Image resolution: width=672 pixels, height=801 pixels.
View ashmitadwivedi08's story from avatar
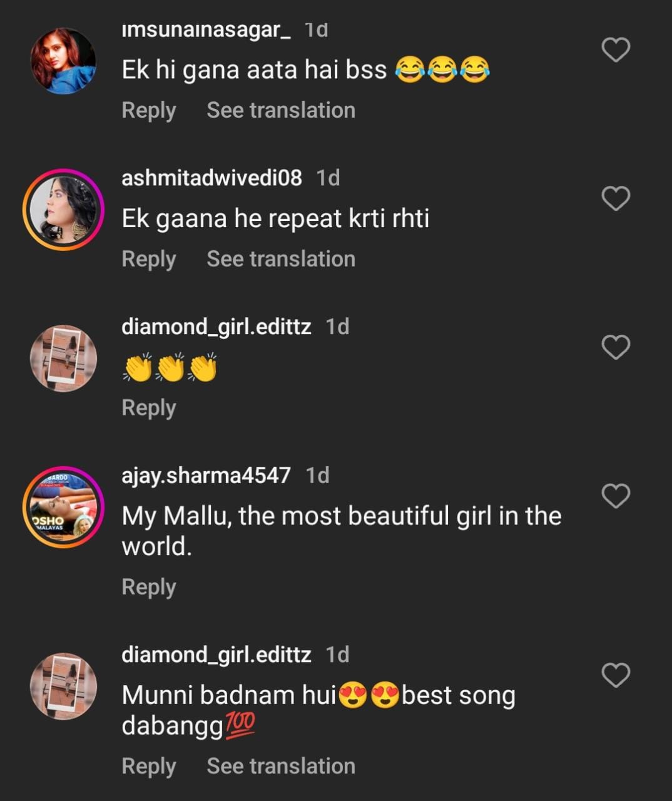63,210
